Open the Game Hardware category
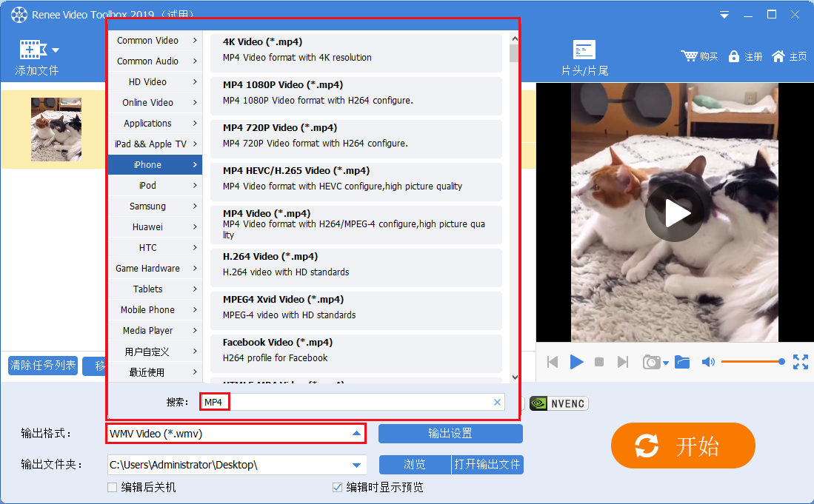This screenshot has height=504, width=814. click(156, 269)
